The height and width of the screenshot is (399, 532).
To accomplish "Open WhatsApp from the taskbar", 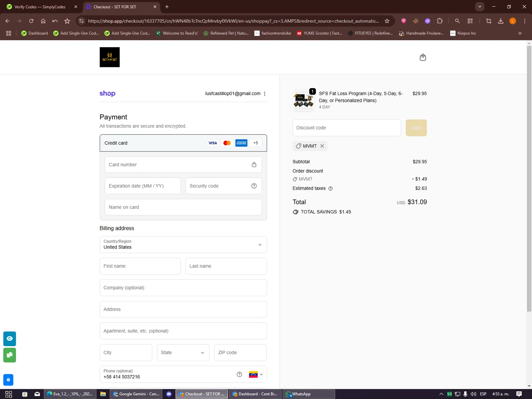I will click(x=309, y=394).
